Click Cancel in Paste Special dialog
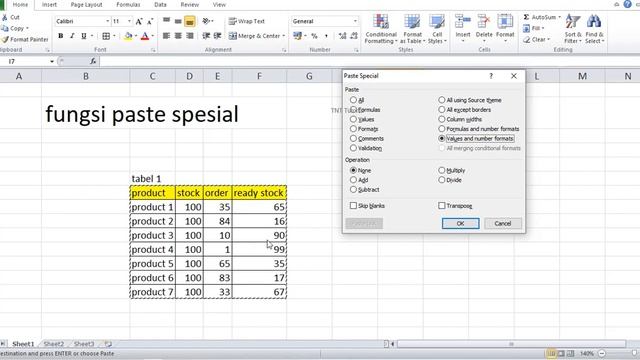This screenshot has width=640, height=360. click(503, 224)
